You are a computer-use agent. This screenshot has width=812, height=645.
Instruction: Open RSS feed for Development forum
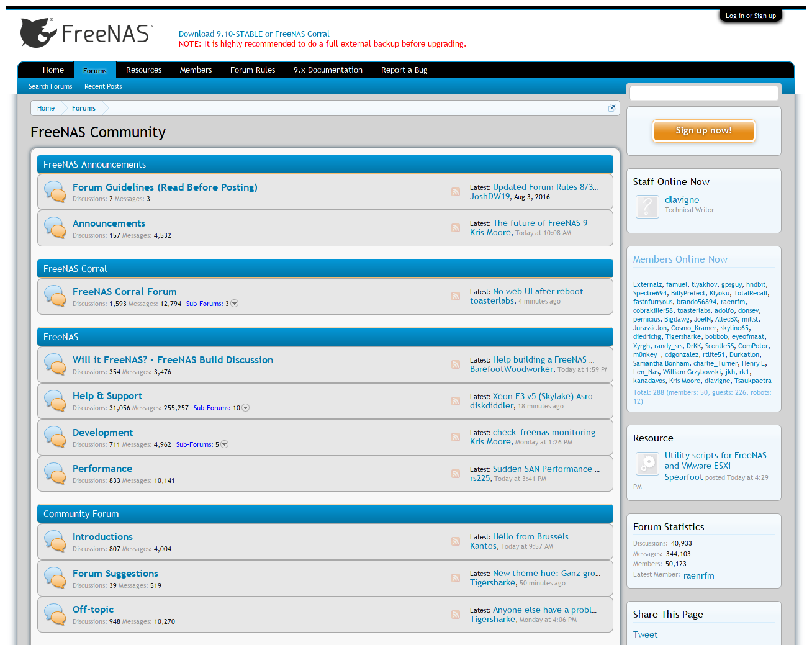[456, 437]
